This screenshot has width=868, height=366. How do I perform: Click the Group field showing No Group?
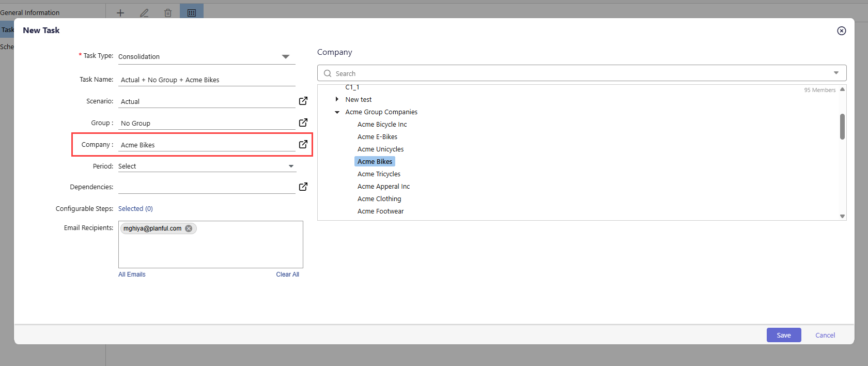click(x=207, y=123)
